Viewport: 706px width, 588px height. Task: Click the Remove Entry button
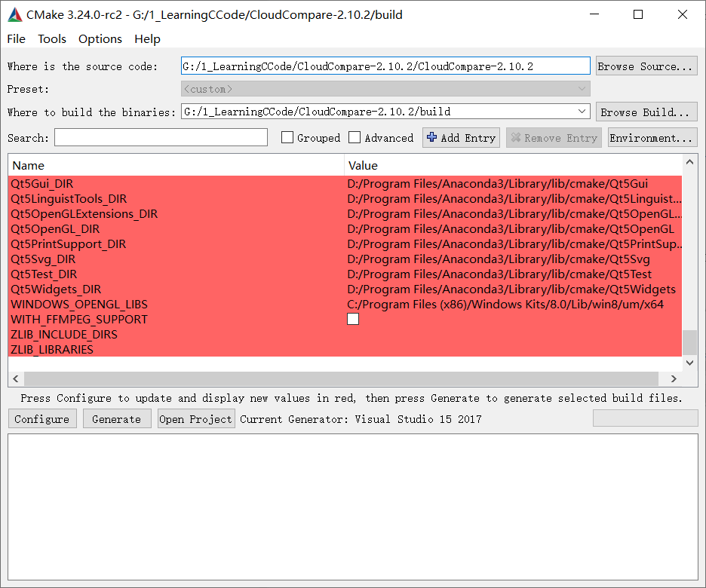[x=554, y=138]
